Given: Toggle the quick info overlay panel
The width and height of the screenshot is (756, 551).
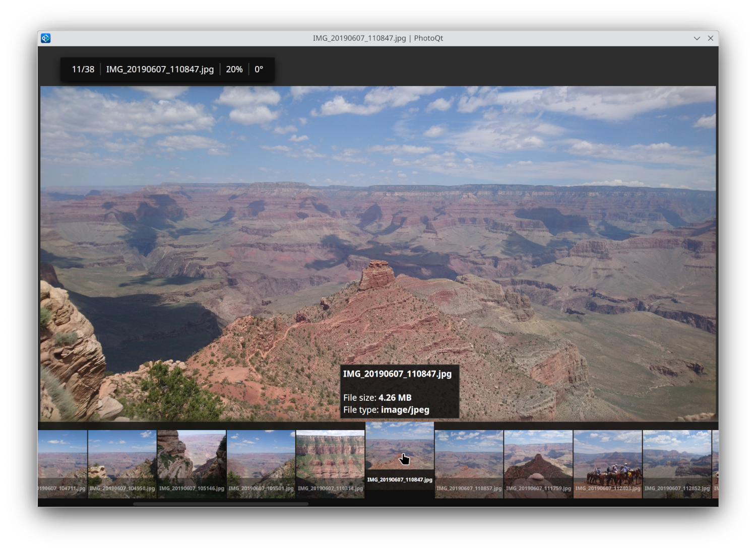Looking at the screenshot, I should pos(166,69).
